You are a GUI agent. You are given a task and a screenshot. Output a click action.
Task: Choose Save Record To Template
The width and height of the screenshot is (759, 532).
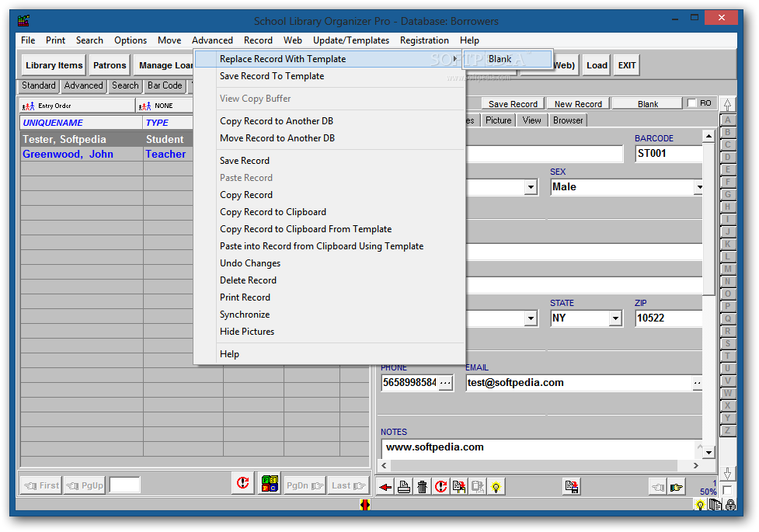pos(329,76)
